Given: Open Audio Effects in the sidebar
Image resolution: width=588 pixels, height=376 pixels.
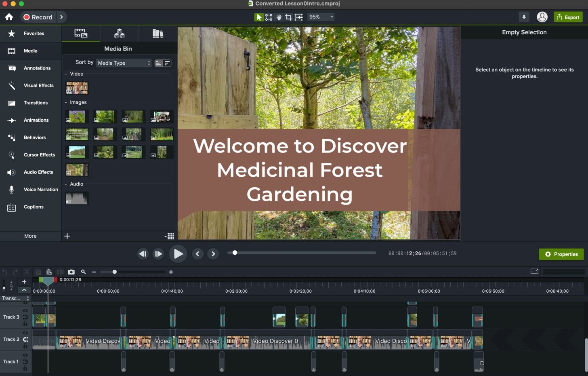Looking at the screenshot, I should click(31, 172).
